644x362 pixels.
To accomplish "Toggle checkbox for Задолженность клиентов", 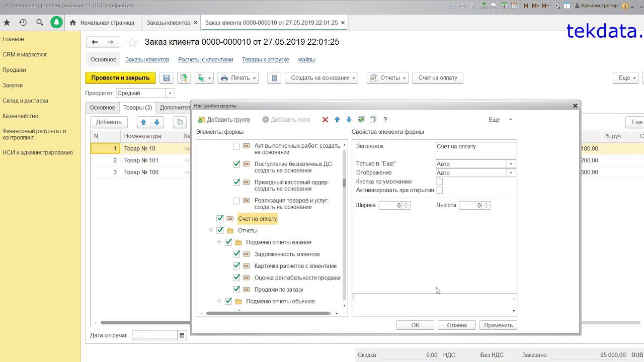I will (x=236, y=254).
